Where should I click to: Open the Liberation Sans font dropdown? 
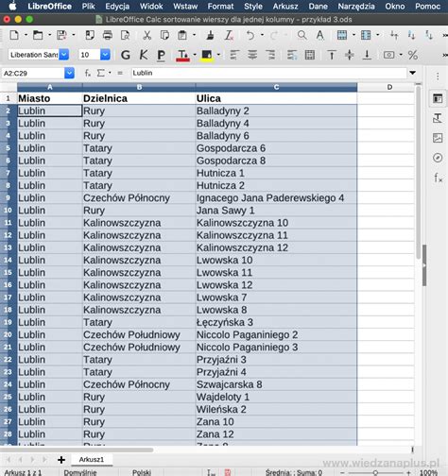click(64, 55)
